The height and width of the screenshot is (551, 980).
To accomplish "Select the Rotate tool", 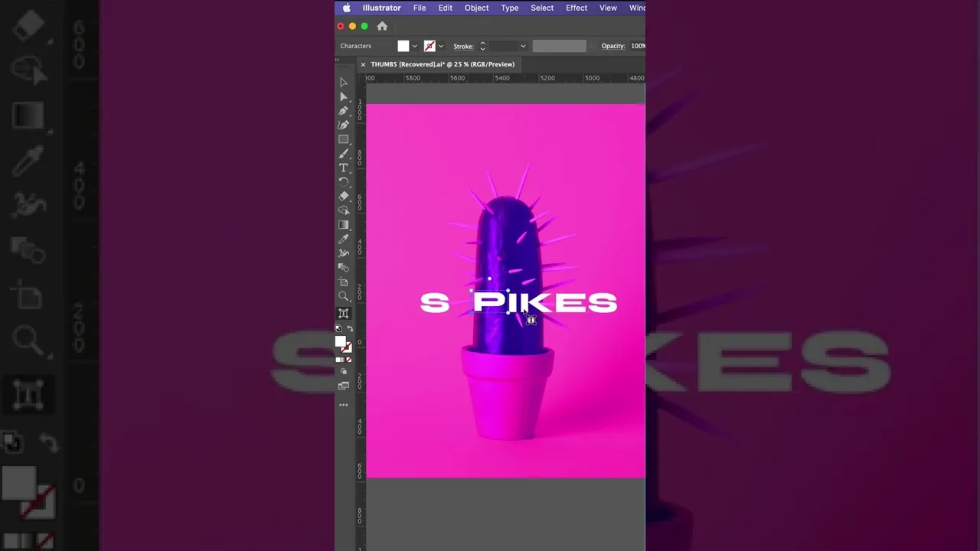I will tap(344, 182).
